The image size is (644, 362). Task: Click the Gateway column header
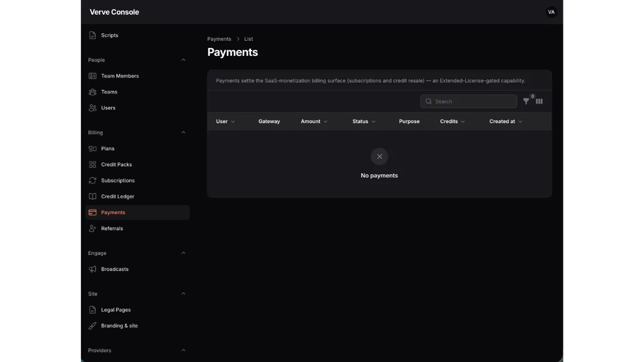tap(269, 121)
